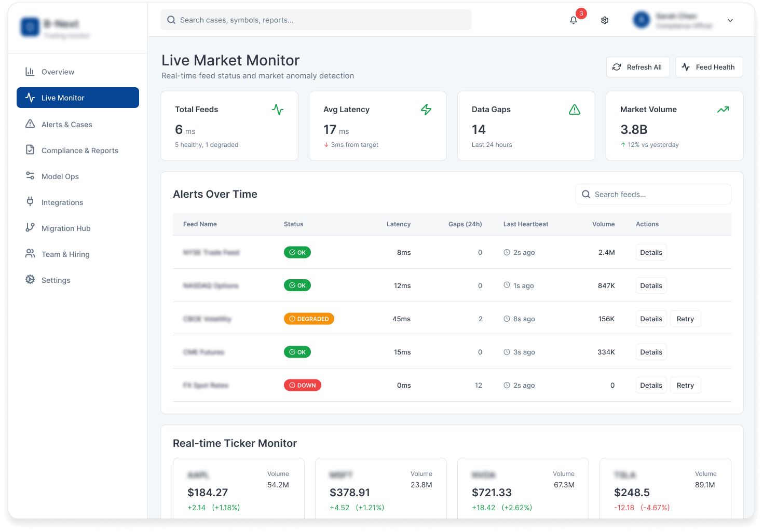Open Alerts & Cases section
The height and width of the screenshot is (532, 763).
click(x=78, y=125)
